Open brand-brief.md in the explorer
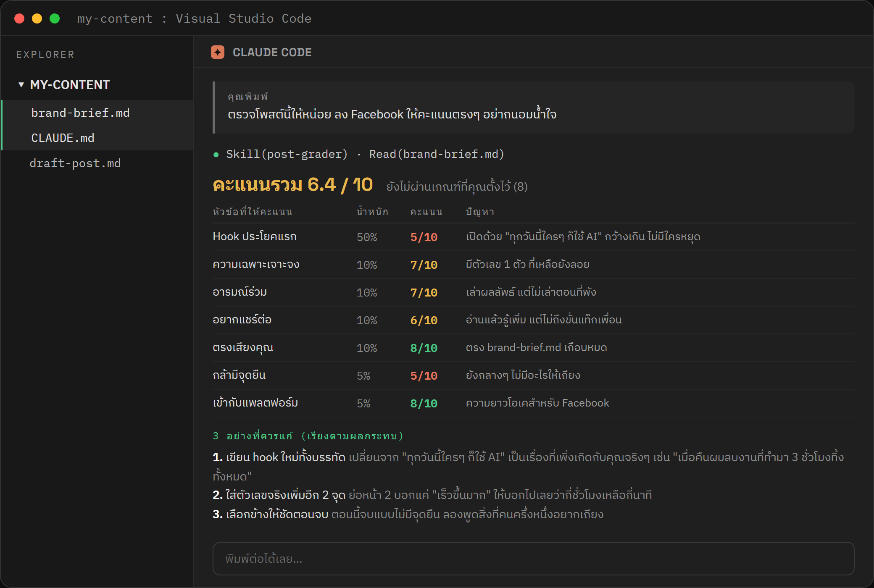Image resolution: width=874 pixels, height=588 pixels. [x=97, y=113]
